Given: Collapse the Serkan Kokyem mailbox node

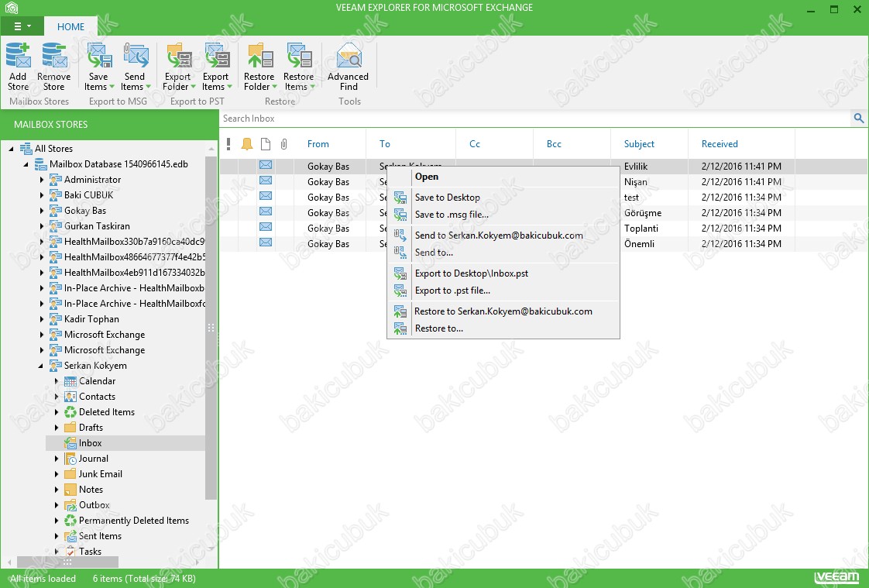Looking at the screenshot, I should (40, 366).
